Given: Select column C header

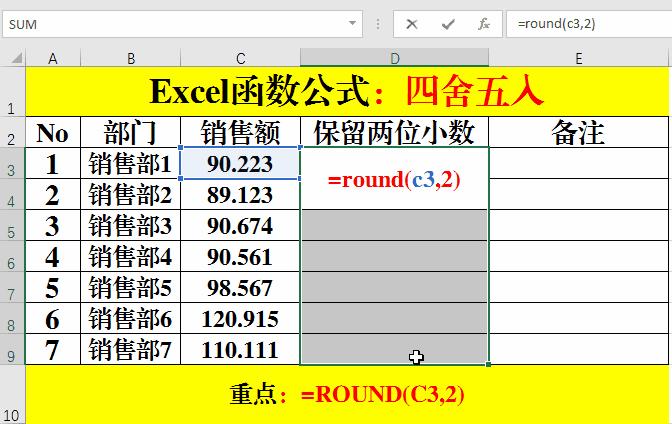Looking at the screenshot, I should coord(240,58).
